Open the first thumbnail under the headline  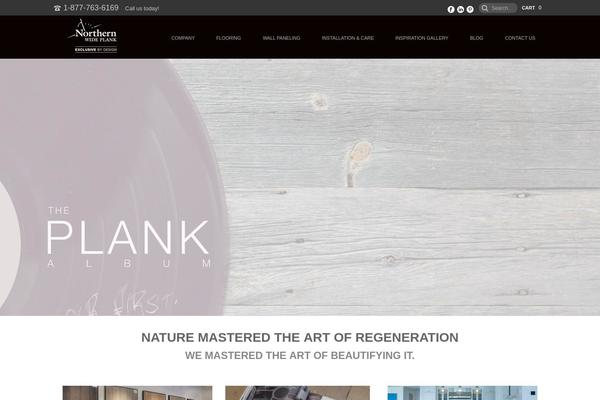(x=137, y=393)
